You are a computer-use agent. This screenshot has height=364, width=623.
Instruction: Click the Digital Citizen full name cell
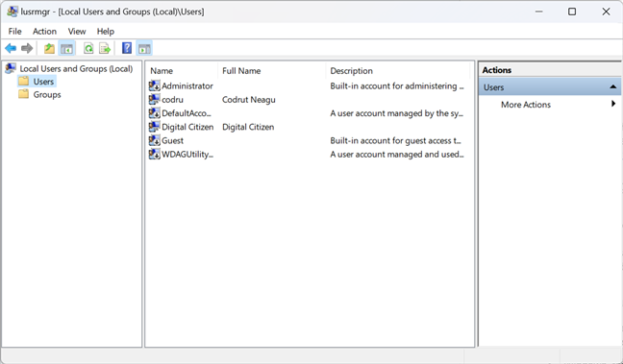coord(248,127)
